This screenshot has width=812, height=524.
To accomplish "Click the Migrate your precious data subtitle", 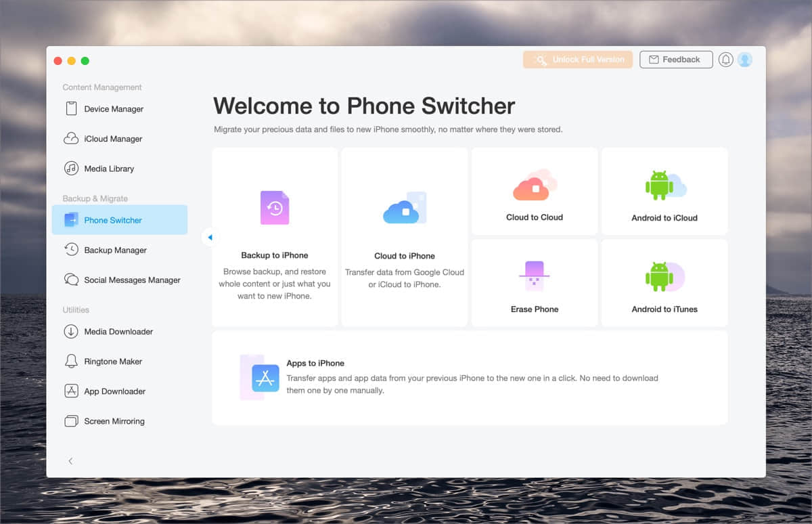I will (x=388, y=129).
